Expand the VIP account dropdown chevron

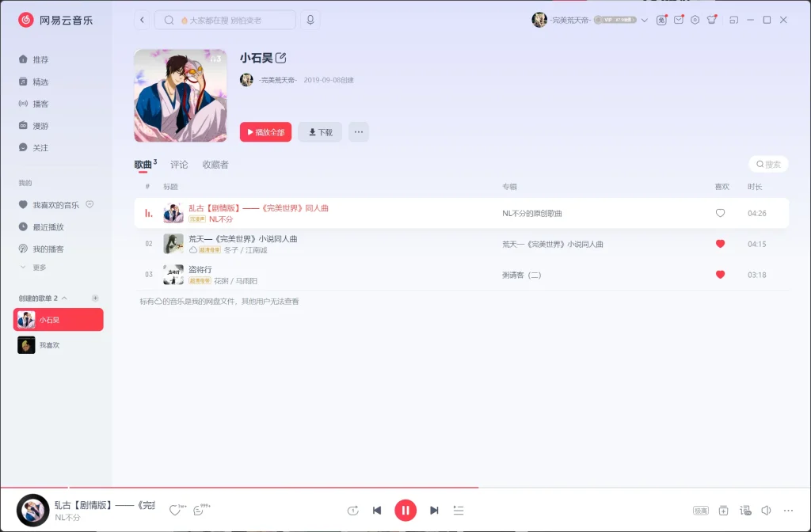point(645,20)
